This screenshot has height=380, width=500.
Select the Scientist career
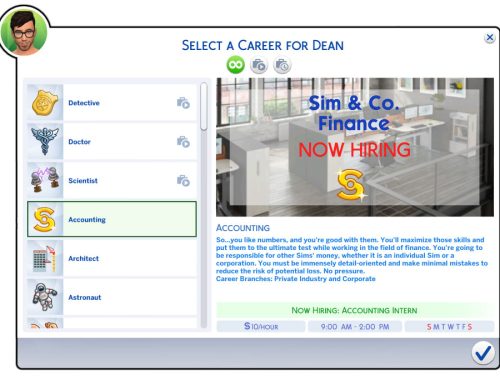pyautogui.click(x=112, y=180)
